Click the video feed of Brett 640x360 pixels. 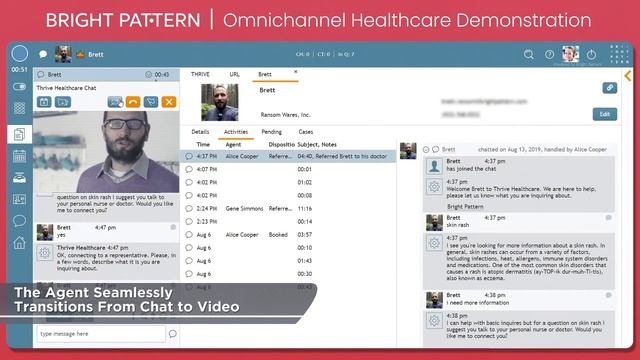[106, 152]
